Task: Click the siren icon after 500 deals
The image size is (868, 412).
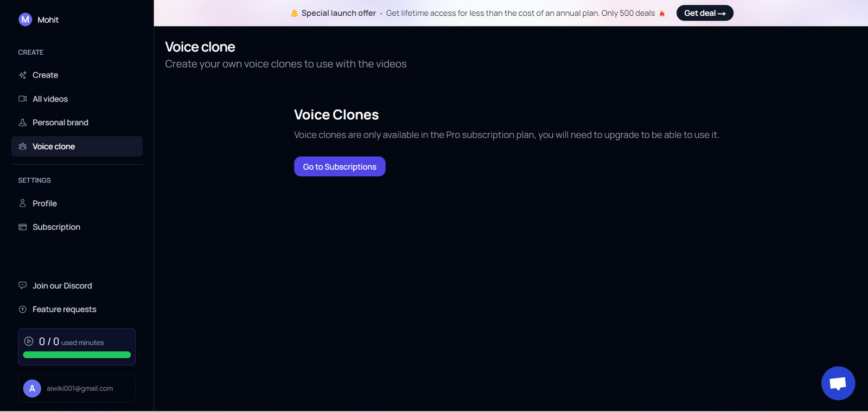Action: (662, 13)
